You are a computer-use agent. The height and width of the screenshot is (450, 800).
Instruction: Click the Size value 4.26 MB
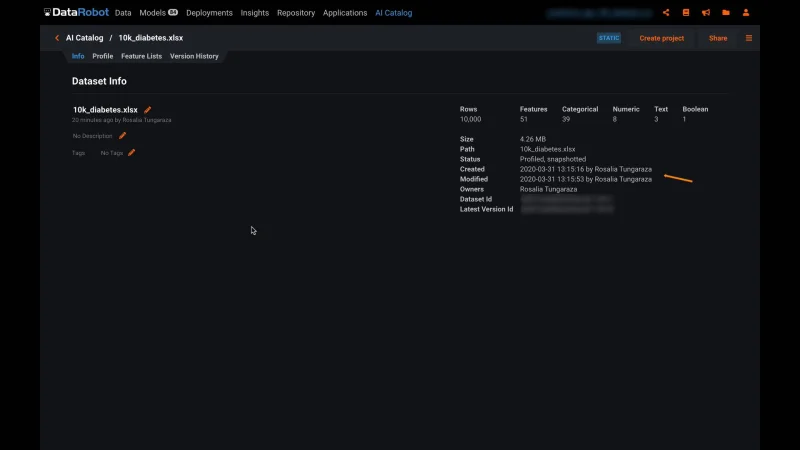pos(533,139)
